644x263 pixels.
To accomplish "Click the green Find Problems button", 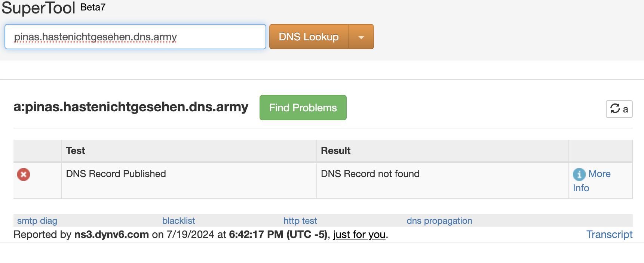I will [303, 108].
